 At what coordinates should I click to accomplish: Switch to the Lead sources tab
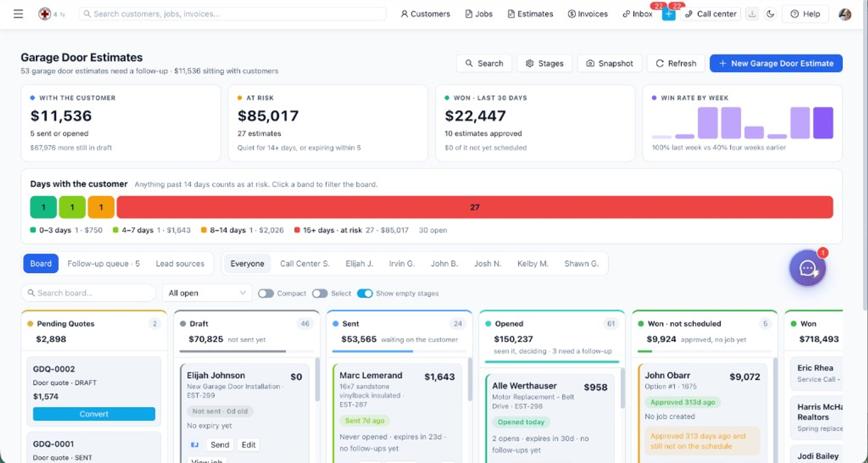180,264
